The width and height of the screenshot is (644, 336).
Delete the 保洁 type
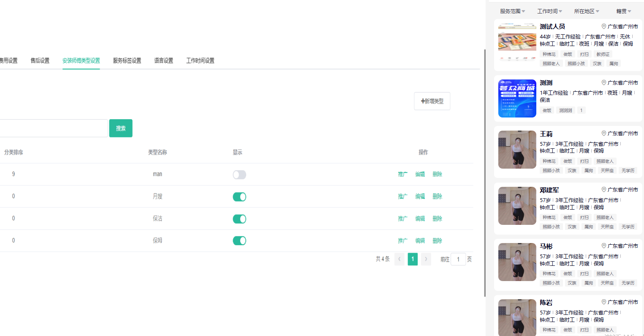437,219
